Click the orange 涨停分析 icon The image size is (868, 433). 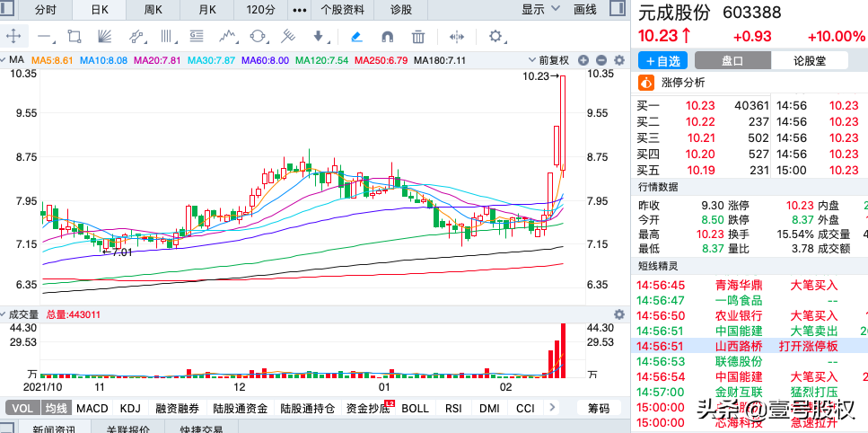(646, 83)
